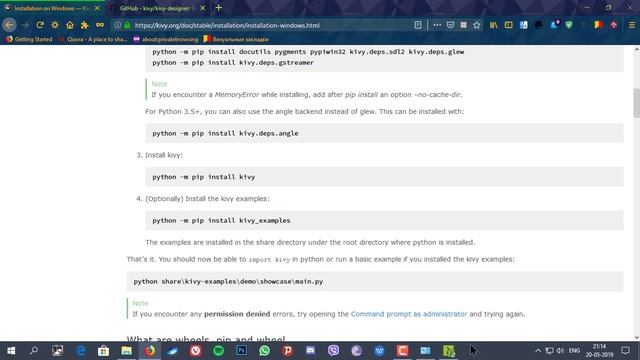This screenshot has height=360, width=640.
Task: Follow the Command prompt as administrator link
Action: point(409,314)
